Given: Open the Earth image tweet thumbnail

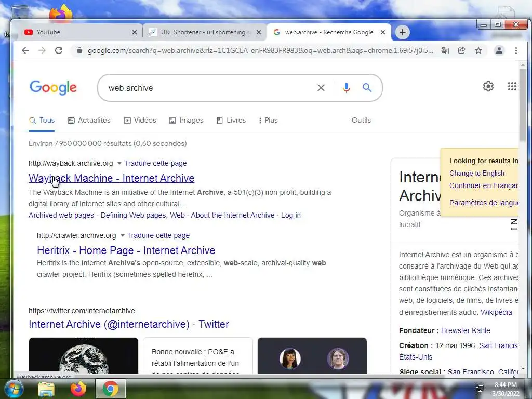Looking at the screenshot, I should 84,355.
